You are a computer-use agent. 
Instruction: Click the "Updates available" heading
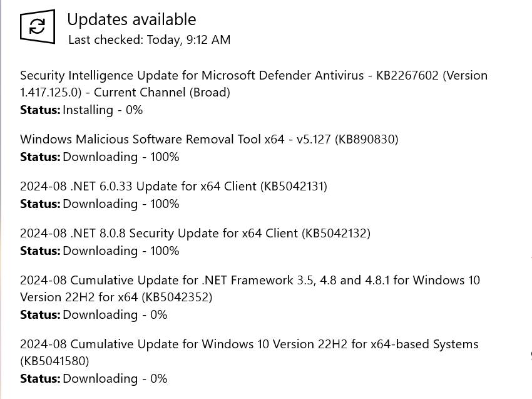(x=131, y=19)
